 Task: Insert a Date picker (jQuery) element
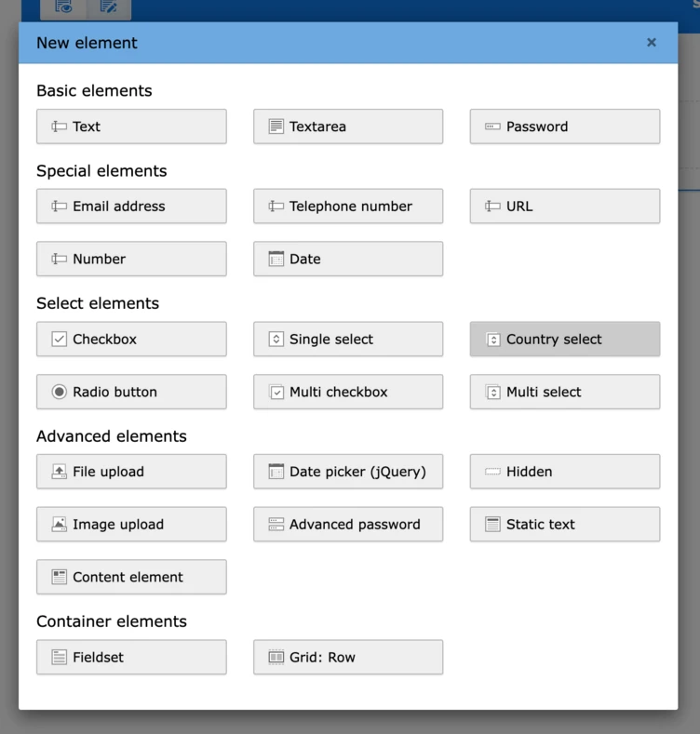click(x=348, y=472)
